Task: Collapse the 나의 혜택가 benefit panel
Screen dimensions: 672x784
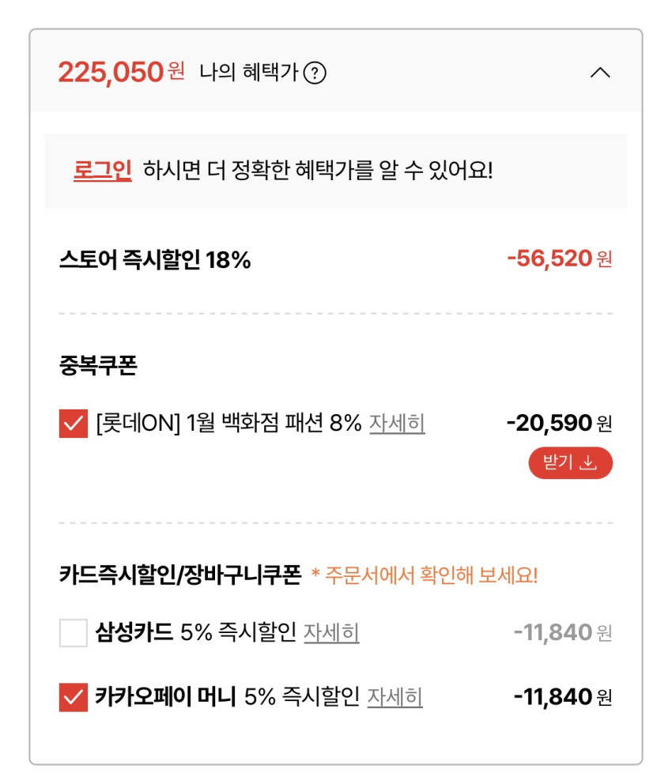Action: pyautogui.click(x=600, y=73)
